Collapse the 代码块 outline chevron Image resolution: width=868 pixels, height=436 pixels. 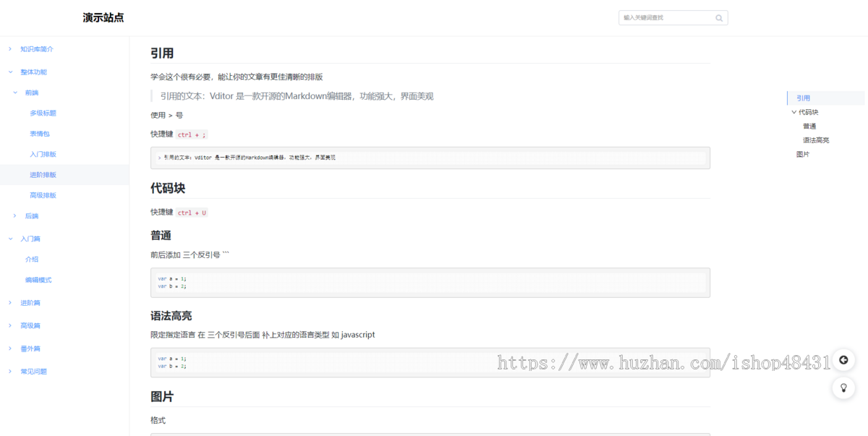pos(793,112)
